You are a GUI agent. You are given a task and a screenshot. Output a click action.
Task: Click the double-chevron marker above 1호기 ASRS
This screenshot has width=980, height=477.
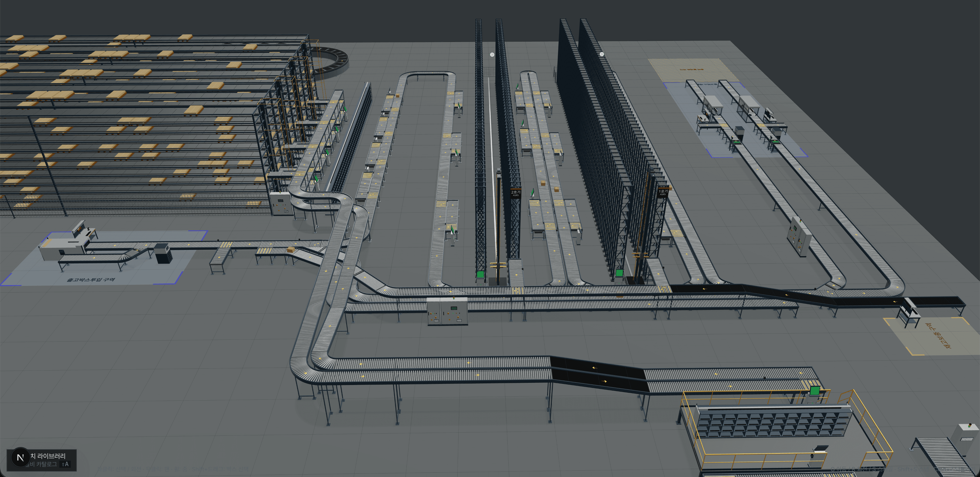pos(601,54)
